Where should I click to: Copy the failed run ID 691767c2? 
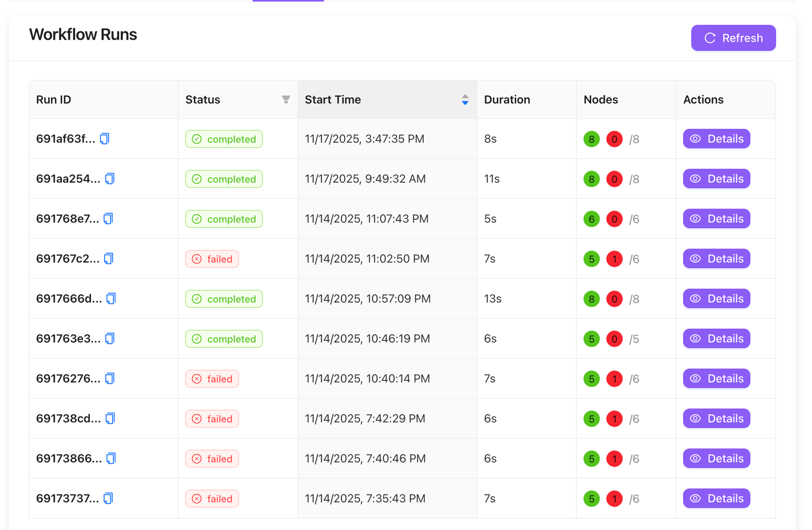point(109,259)
